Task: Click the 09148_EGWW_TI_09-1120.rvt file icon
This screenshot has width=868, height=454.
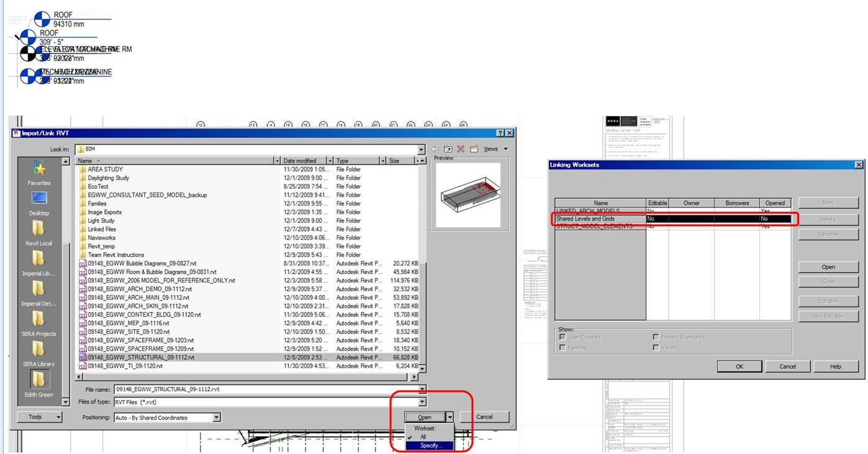Action: [x=83, y=366]
